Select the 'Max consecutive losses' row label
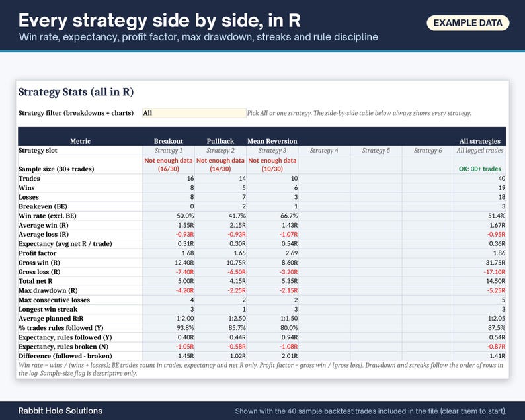This screenshot has height=420, width=525. click(54, 300)
